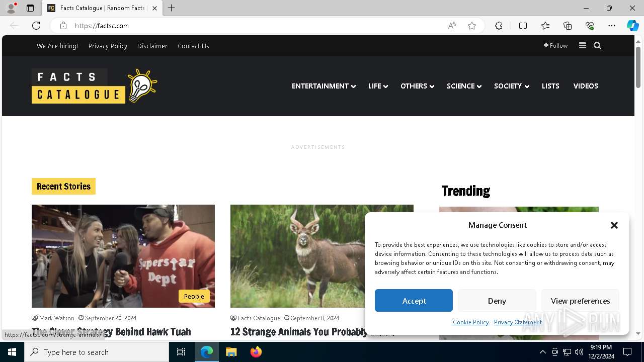Screen dimensions: 644x362
Task: Activate Read Aloud icon in address bar
Action: pos(452,26)
